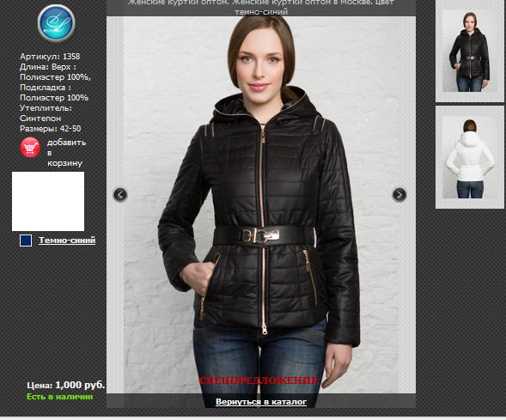Open the black jacket front thumbnail
Viewport: 506px width, 420px height.
(470, 51)
